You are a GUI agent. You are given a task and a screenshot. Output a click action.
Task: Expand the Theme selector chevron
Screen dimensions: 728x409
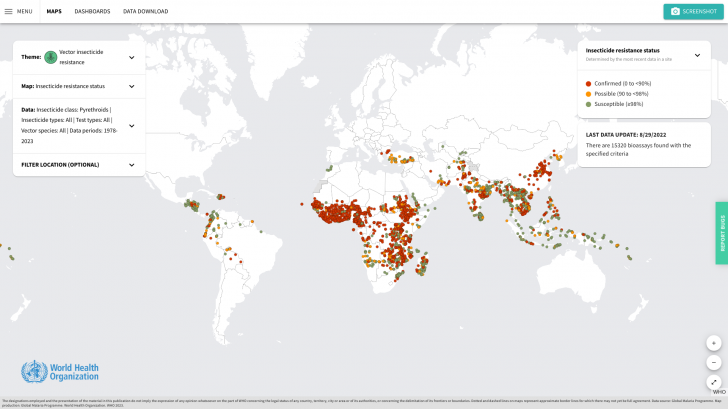point(131,58)
